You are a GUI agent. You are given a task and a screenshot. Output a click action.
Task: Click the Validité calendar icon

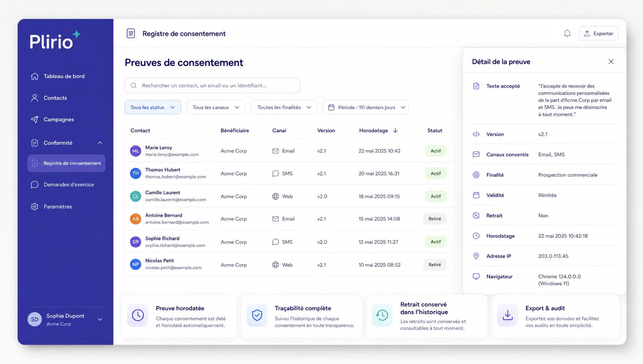tap(476, 195)
